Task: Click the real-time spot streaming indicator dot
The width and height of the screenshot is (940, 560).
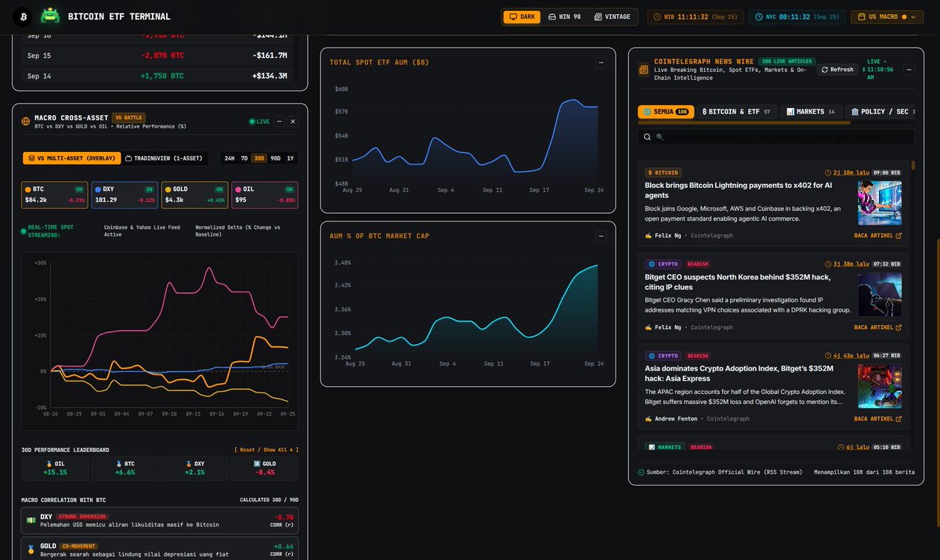Action: tap(23, 231)
